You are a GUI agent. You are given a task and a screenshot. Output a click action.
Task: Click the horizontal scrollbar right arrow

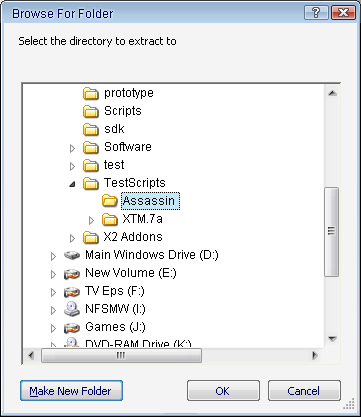point(314,356)
